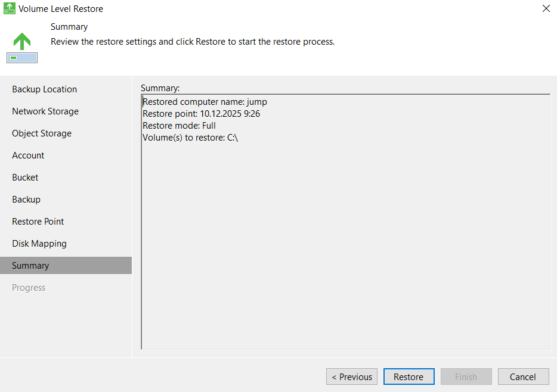The image size is (557, 392).
Task: Jump to the Restore Point step
Action: [x=38, y=222]
